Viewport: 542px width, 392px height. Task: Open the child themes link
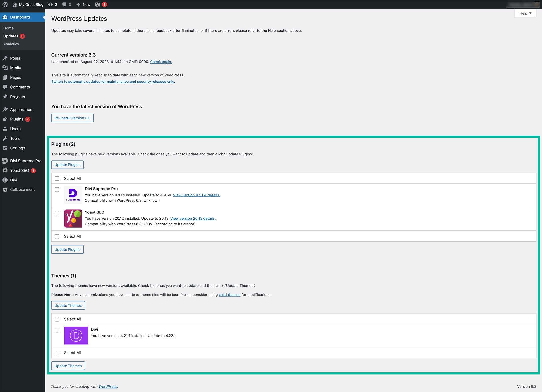coord(229,295)
